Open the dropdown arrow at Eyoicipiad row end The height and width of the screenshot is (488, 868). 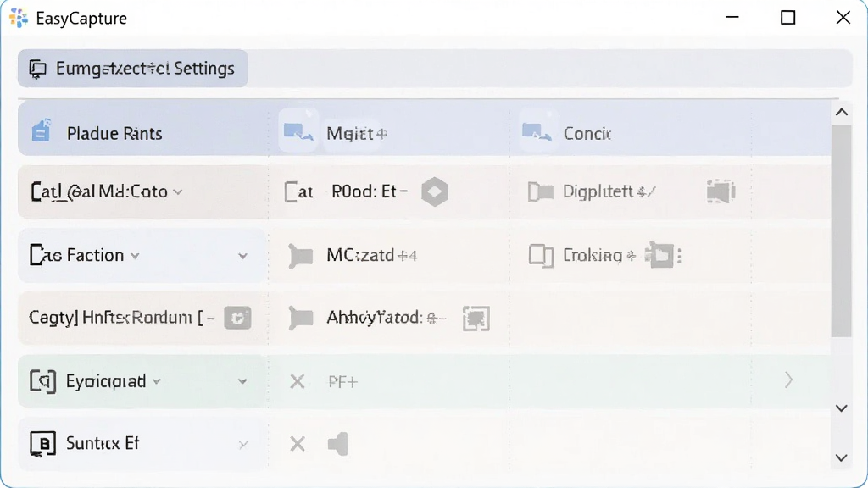pyautogui.click(x=242, y=381)
